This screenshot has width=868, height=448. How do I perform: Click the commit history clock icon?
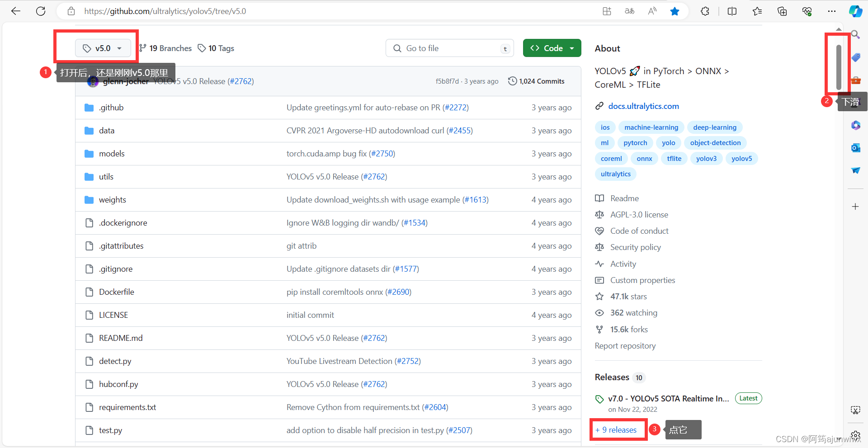click(512, 81)
